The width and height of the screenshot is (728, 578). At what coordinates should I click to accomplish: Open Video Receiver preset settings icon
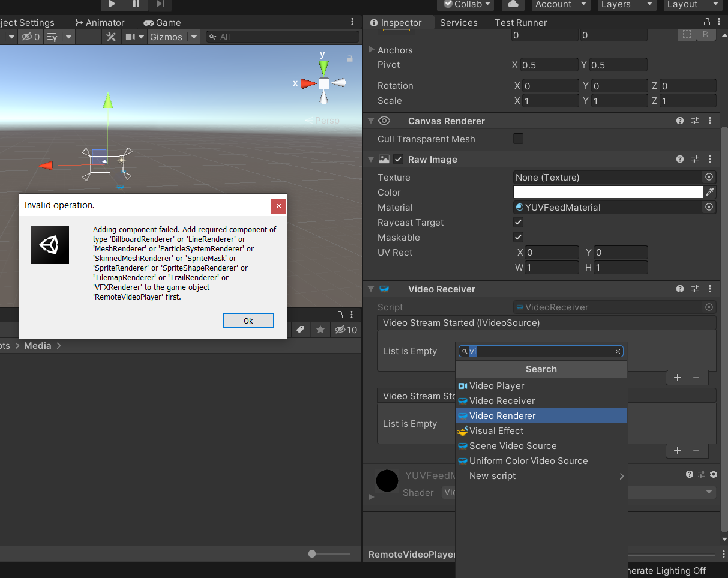pyautogui.click(x=695, y=289)
